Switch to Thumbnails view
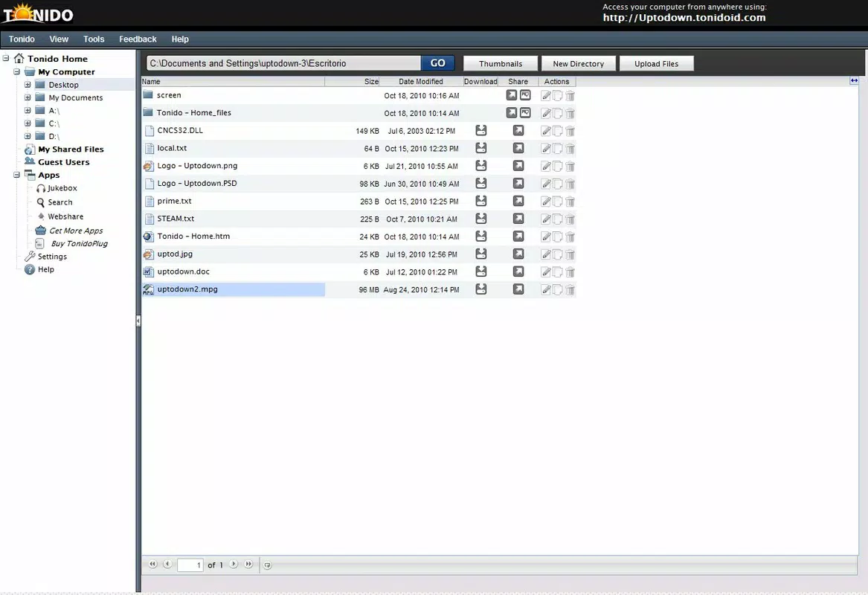This screenshot has height=595, width=868. (501, 64)
